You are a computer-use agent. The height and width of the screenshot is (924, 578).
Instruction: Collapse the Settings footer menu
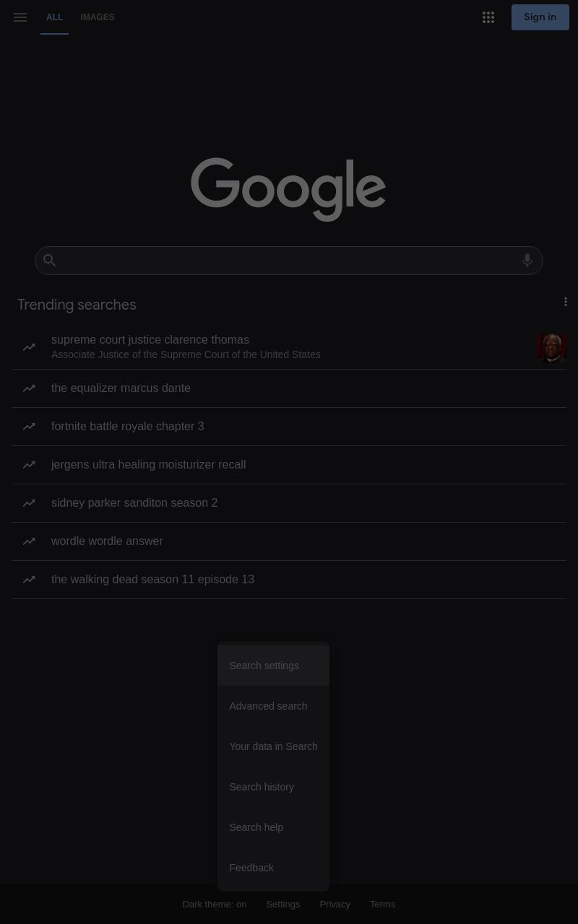[x=282, y=904]
